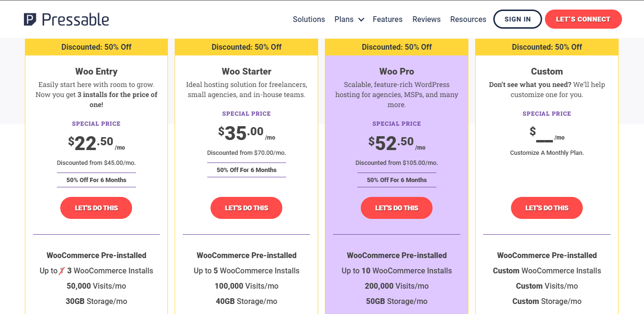The width and height of the screenshot is (644, 314).
Task: Choose Let's Do This under Custom plan
Action: click(547, 208)
